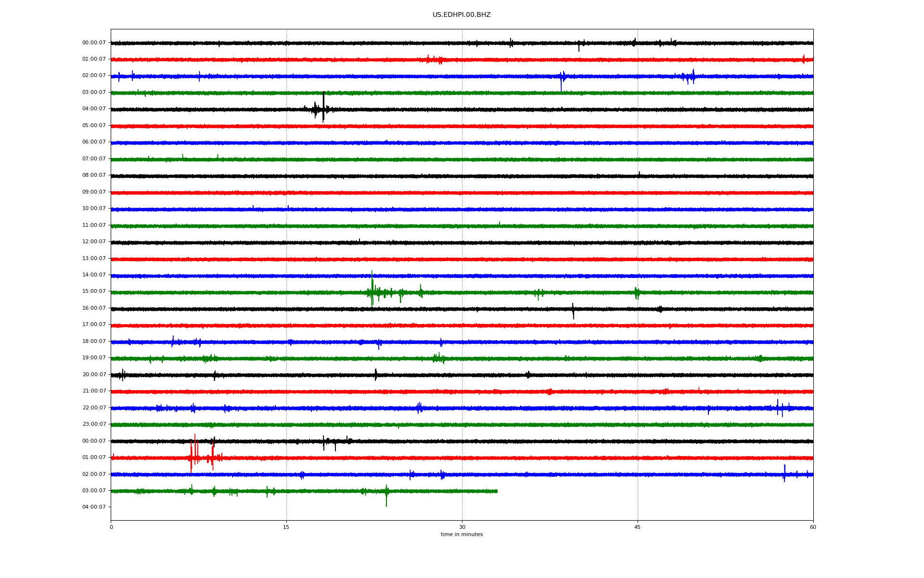Select the x-axis label 'time in minutes'
This screenshot has height=578, width=924.
coord(462,535)
